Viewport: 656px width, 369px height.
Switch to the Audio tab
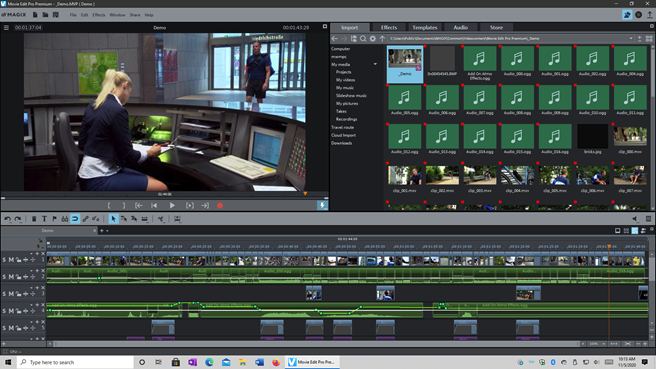click(461, 28)
